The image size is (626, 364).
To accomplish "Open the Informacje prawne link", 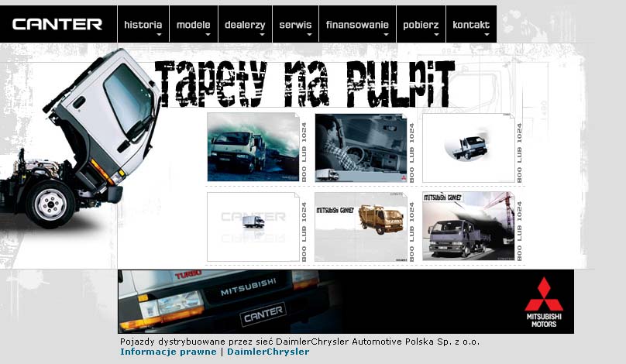I will [168, 352].
